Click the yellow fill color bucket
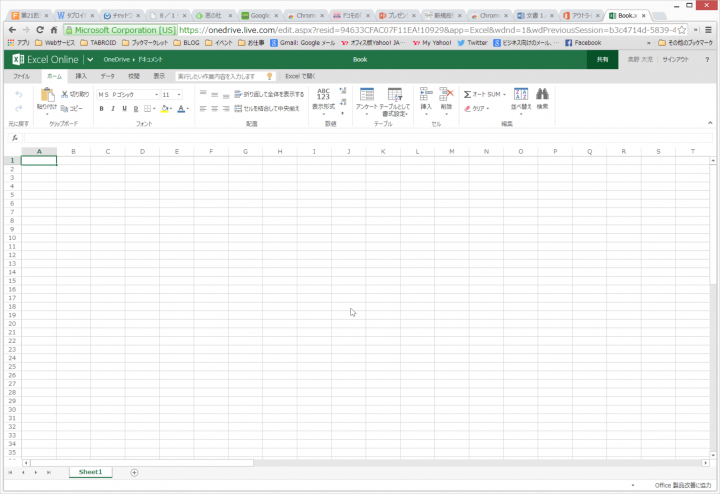The width and height of the screenshot is (720, 494). [165, 109]
